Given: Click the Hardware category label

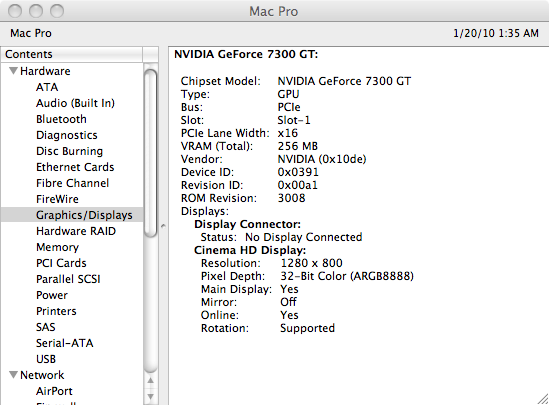Looking at the screenshot, I should (x=45, y=71).
